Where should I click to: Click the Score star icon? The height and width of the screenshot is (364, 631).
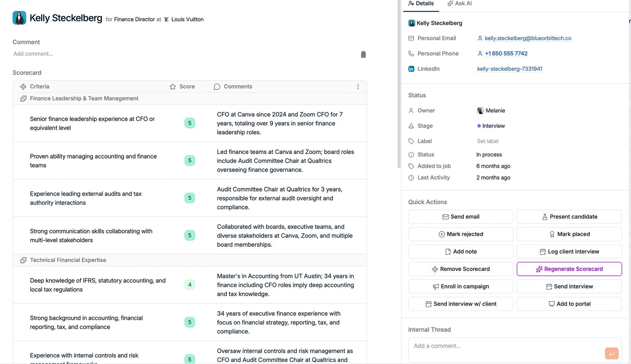pyautogui.click(x=173, y=87)
